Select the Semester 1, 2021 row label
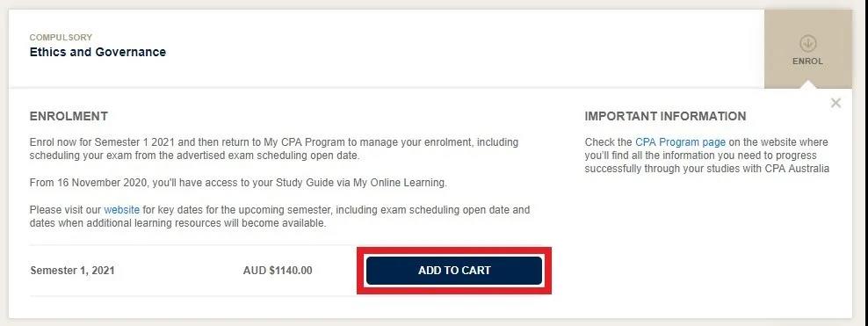The width and height of the screenshot is (868, 326). [73, 271]
